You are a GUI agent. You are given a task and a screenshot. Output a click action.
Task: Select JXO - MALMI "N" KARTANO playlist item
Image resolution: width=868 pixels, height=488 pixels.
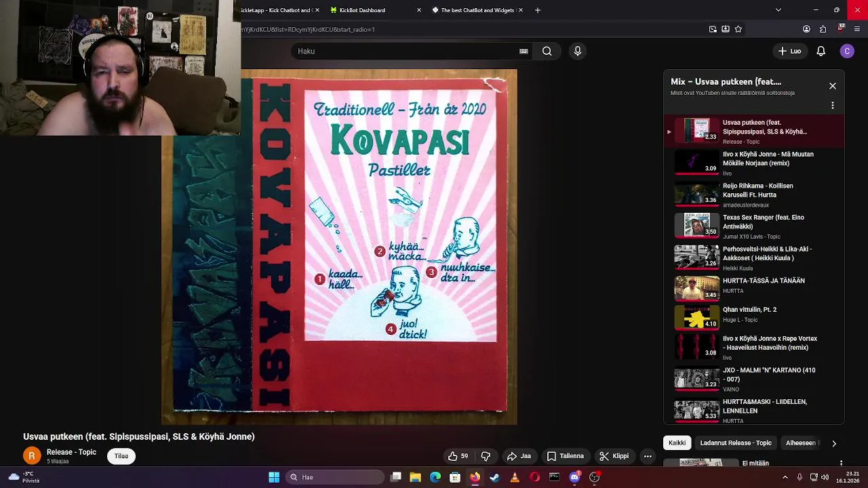coord(754,379)
